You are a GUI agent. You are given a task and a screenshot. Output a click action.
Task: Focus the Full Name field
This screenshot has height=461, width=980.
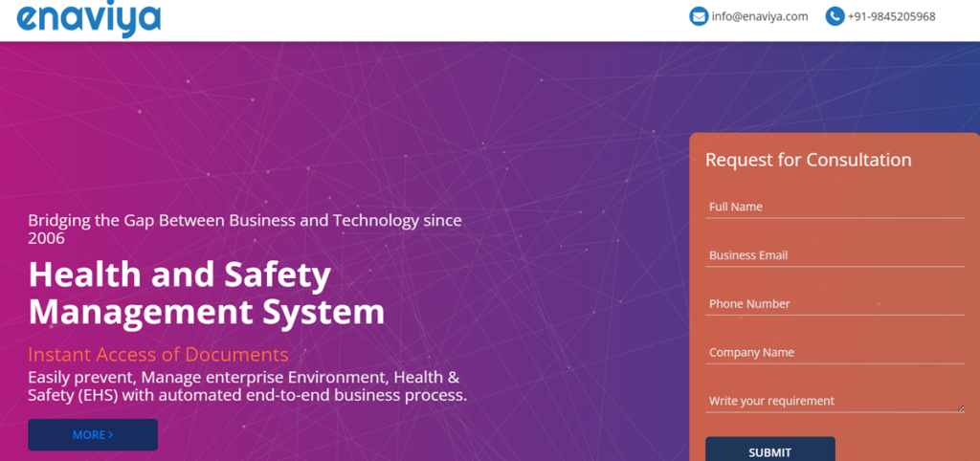[x=835, y=207]
